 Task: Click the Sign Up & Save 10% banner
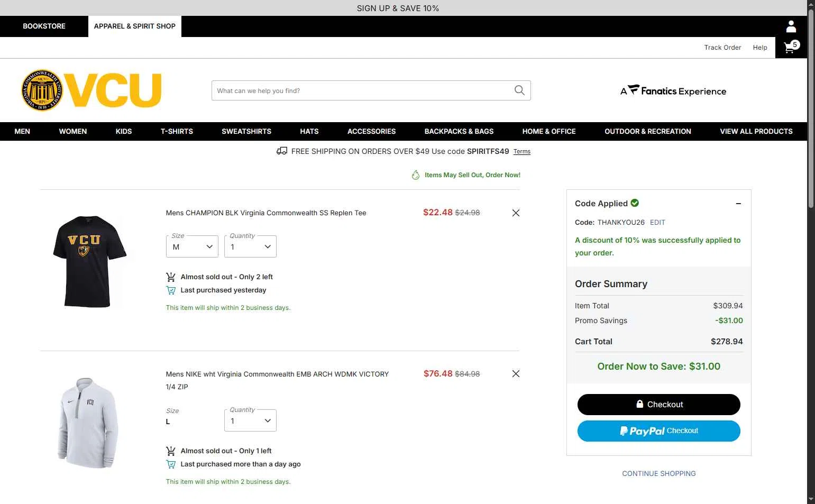coord(398,8)
